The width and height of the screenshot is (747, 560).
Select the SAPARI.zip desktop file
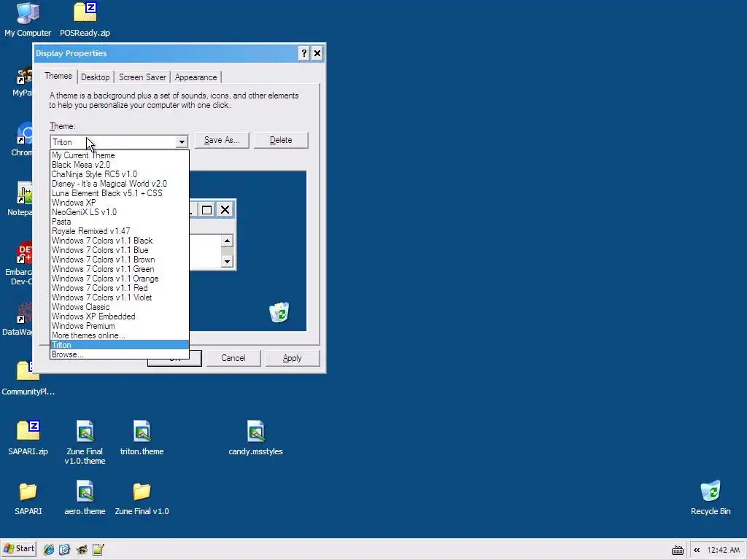(28, 437)
